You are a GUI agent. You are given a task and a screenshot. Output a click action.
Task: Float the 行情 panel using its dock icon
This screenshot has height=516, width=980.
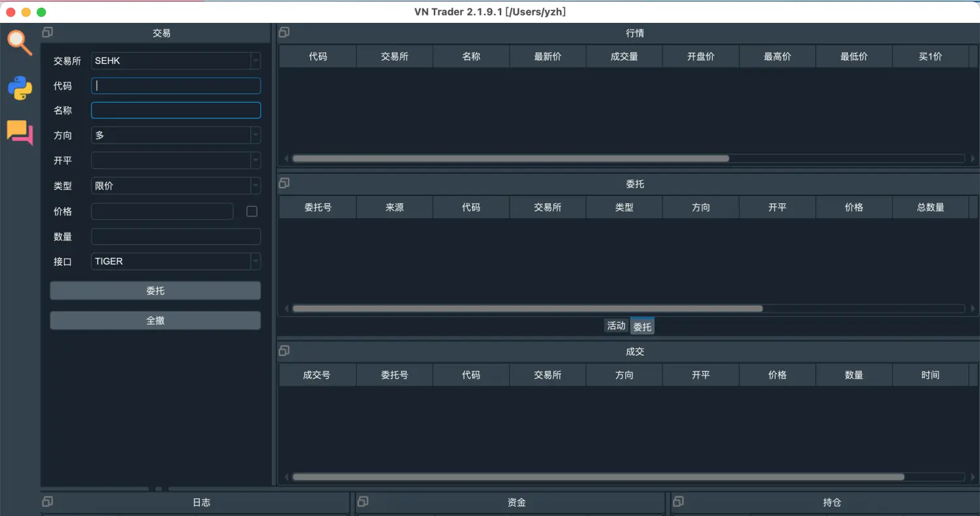click(284, 32)
